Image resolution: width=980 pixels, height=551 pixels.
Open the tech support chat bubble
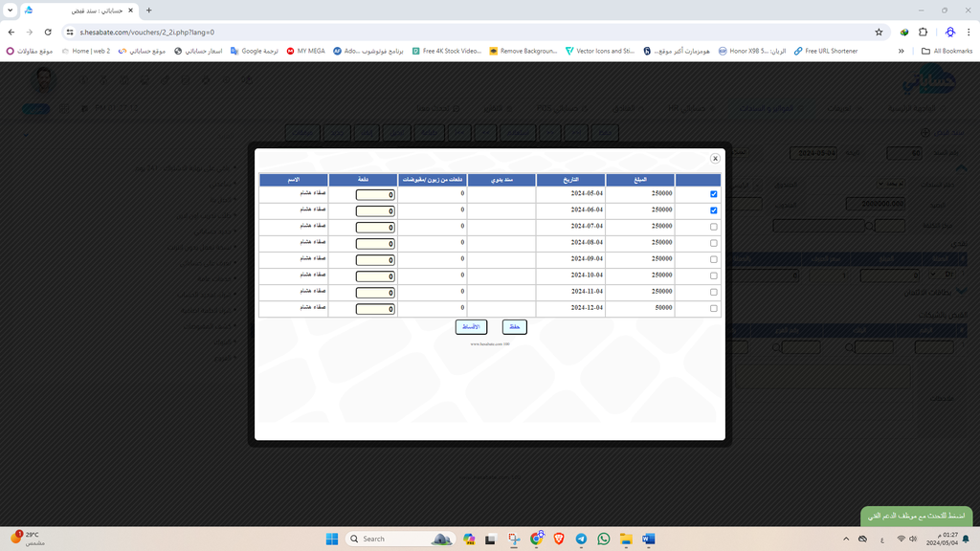916,516
